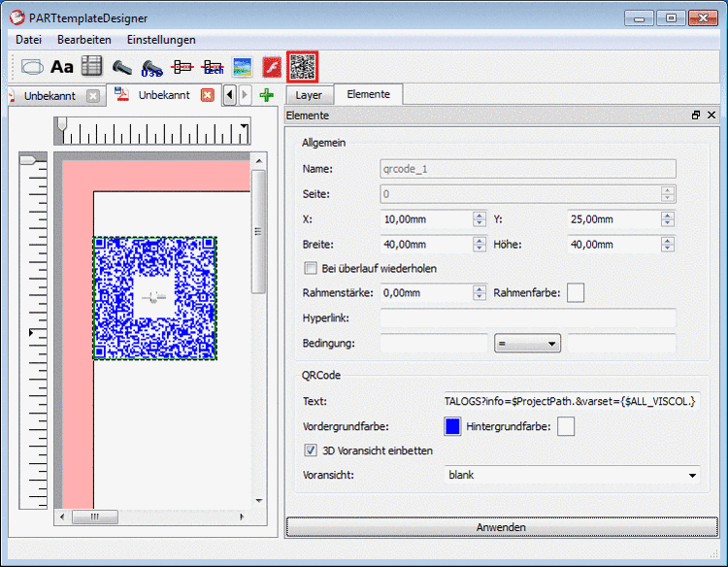Click the Hyperlink input field

pyautogui.click(x=528, y=318)
